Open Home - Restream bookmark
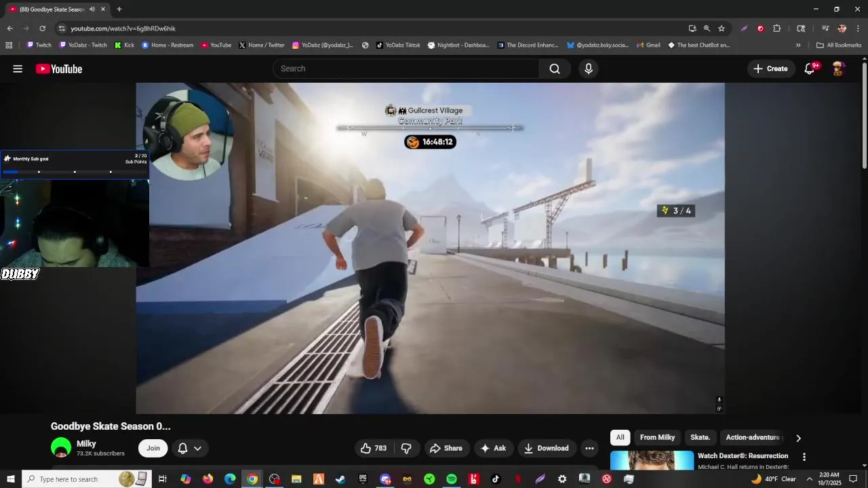 point(167,45)
